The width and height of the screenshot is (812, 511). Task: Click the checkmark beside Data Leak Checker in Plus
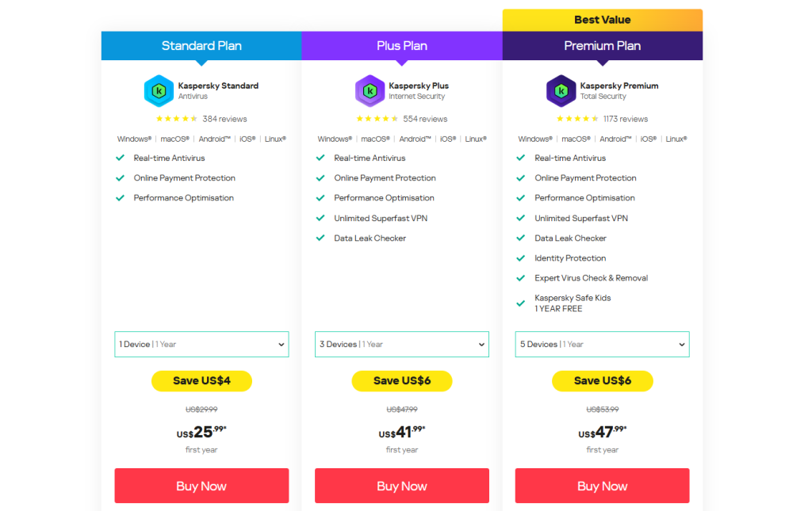[x=320, y=238]
